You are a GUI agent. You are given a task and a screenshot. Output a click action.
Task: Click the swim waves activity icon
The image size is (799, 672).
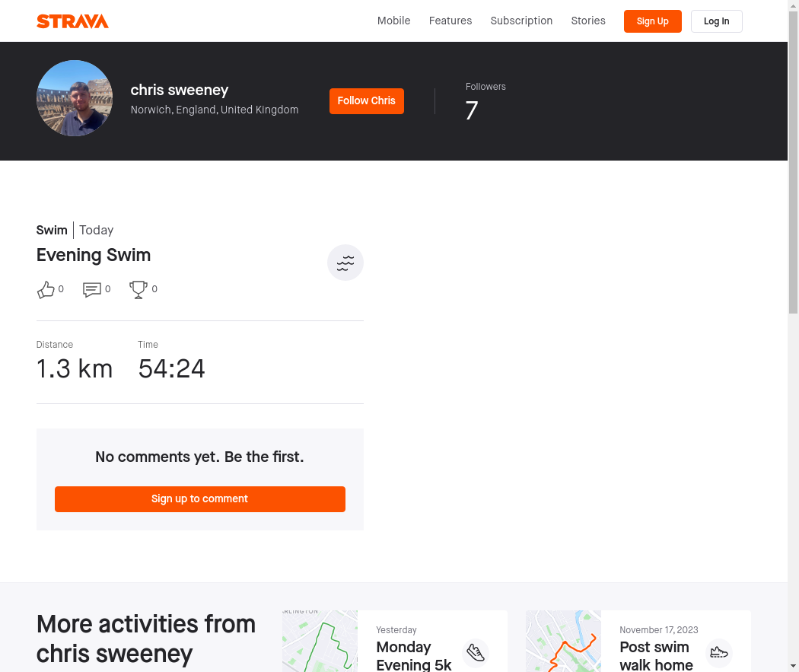[x=345, y=263]
